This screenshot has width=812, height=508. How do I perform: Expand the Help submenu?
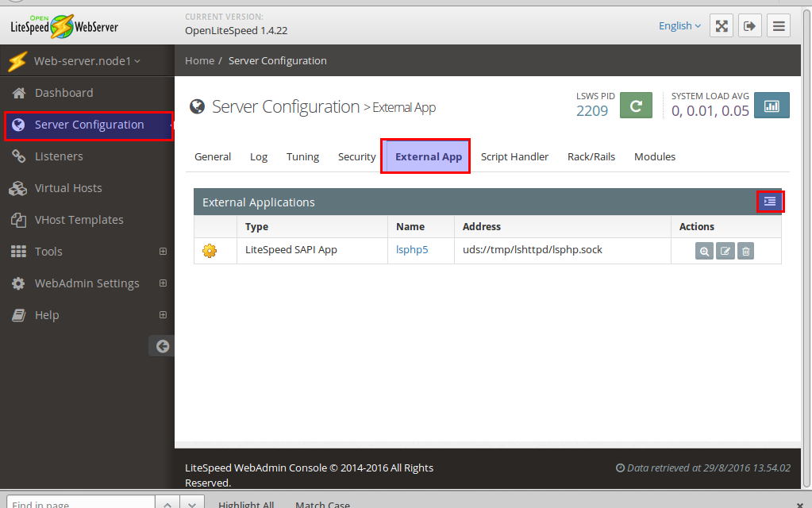point(164,314)
